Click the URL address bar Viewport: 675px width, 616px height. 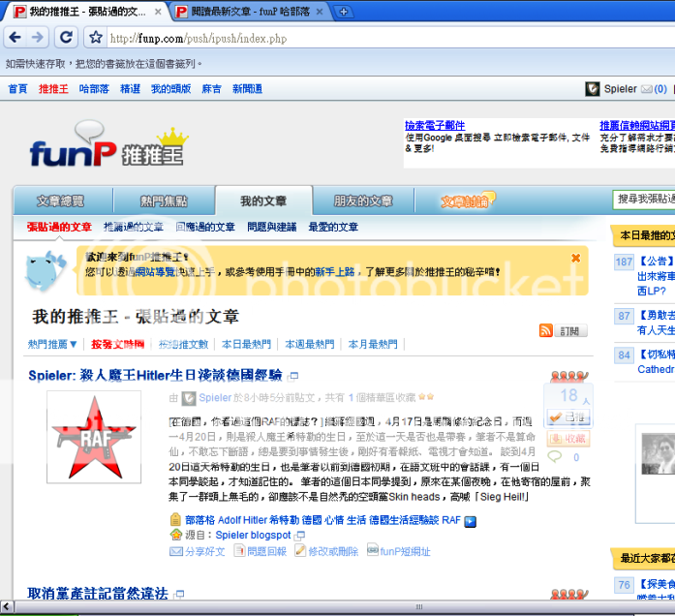coord(387,39)
